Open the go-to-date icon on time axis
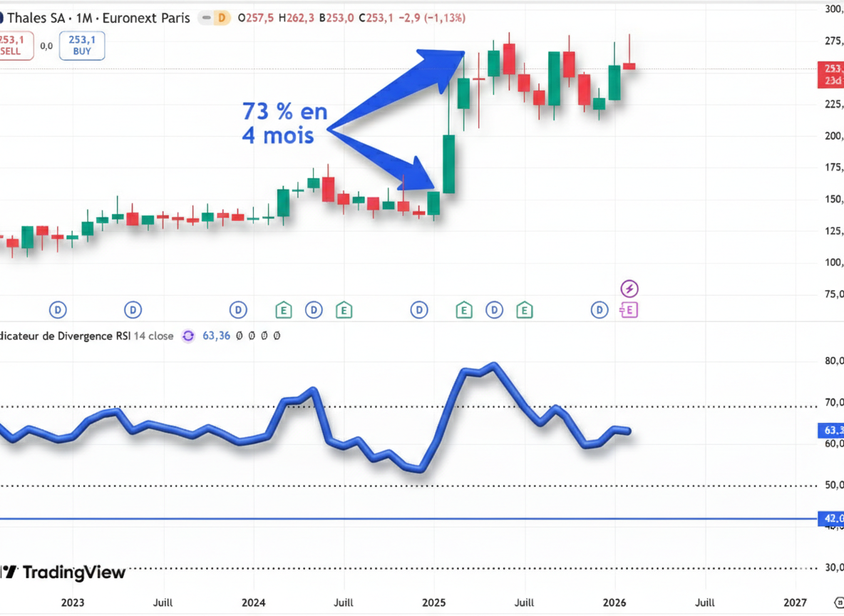The height and width of the screenshot is (616, 844). coord(838,602)
